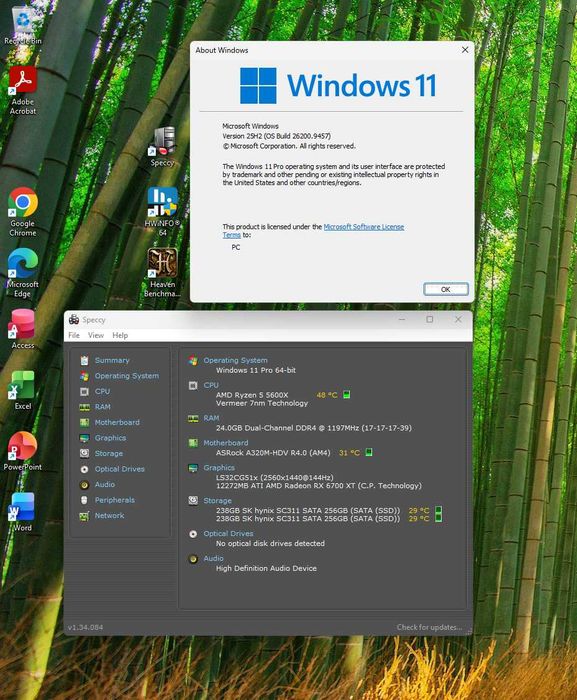The image size is (577, 700).
Task: Open the Help menu in Speccy
Action: coord(120,335)
